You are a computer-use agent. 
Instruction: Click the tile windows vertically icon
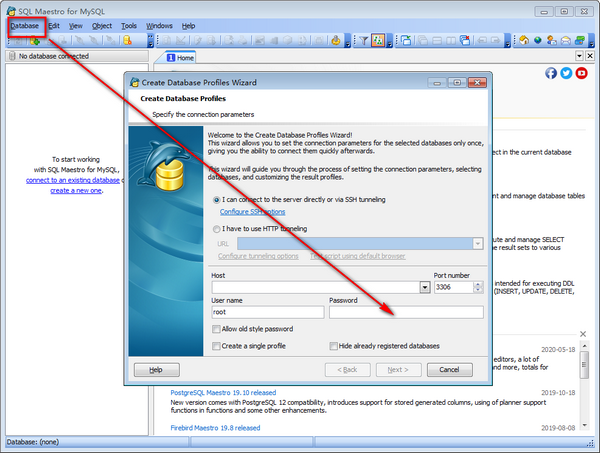click(x=451, y=40)
